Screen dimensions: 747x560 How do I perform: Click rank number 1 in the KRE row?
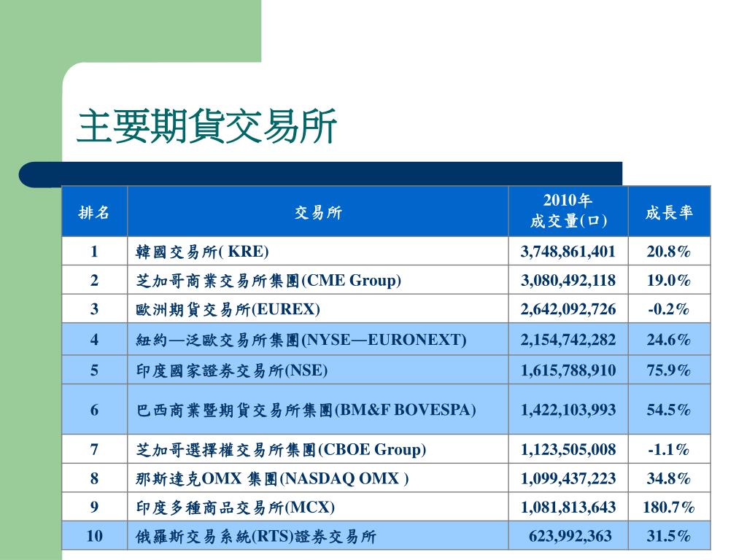coord(94,251)
